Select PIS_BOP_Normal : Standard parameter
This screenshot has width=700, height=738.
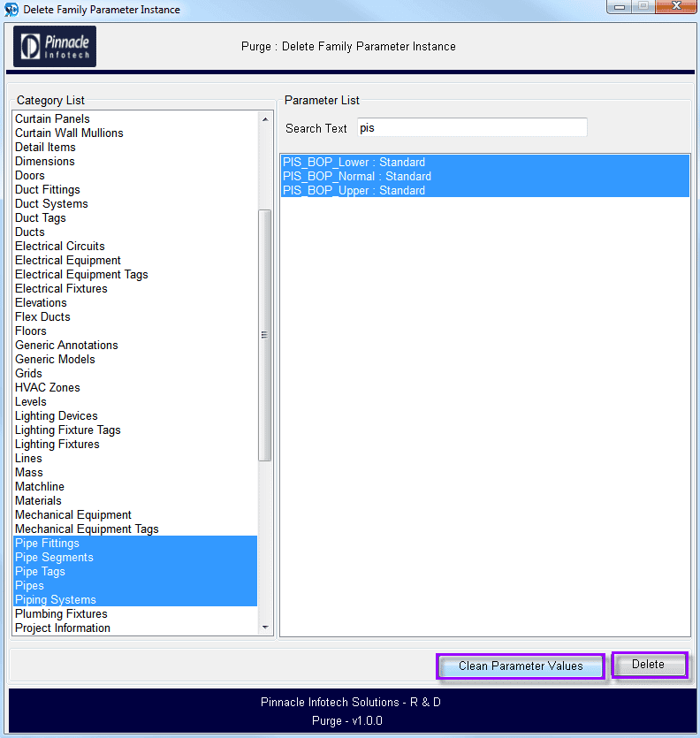pyautogui.click(x=485, y=177)
